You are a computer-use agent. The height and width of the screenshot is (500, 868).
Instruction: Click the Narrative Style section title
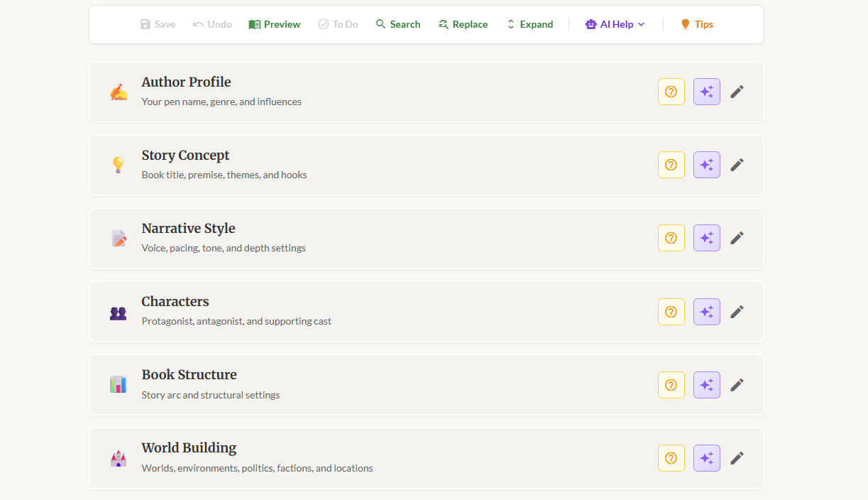pos(188,229)
